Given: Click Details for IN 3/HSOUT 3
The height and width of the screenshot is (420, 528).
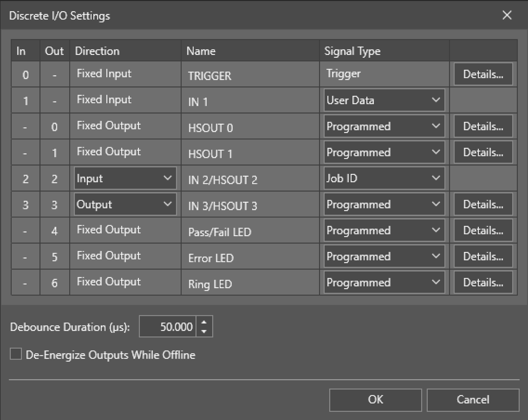Looking at the screenshot, I should 483,204.
